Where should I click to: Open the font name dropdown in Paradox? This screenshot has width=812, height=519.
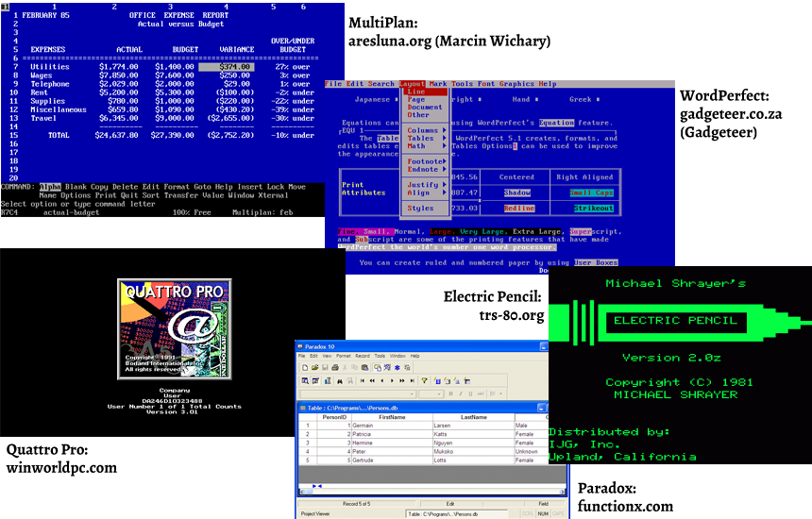click(413, 393)
